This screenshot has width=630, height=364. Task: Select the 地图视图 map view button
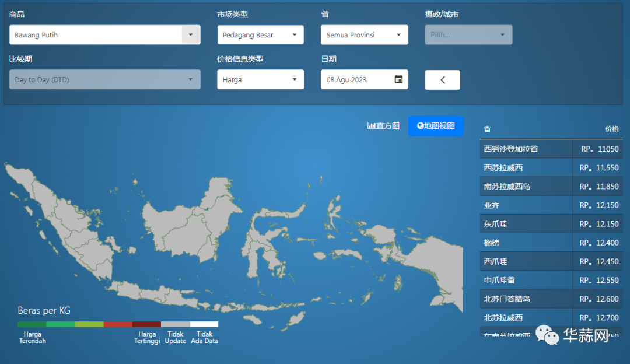point(436,126)
